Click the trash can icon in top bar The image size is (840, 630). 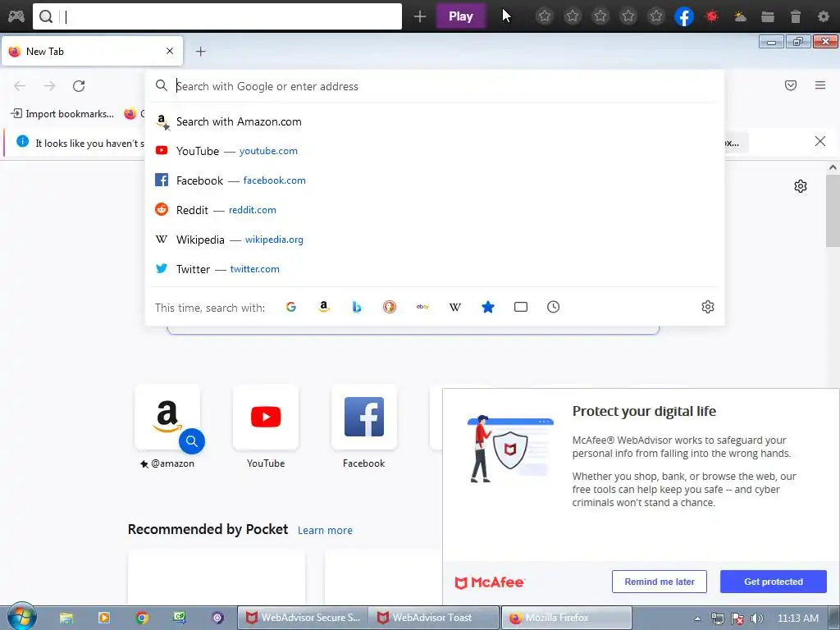click(796, 16)
